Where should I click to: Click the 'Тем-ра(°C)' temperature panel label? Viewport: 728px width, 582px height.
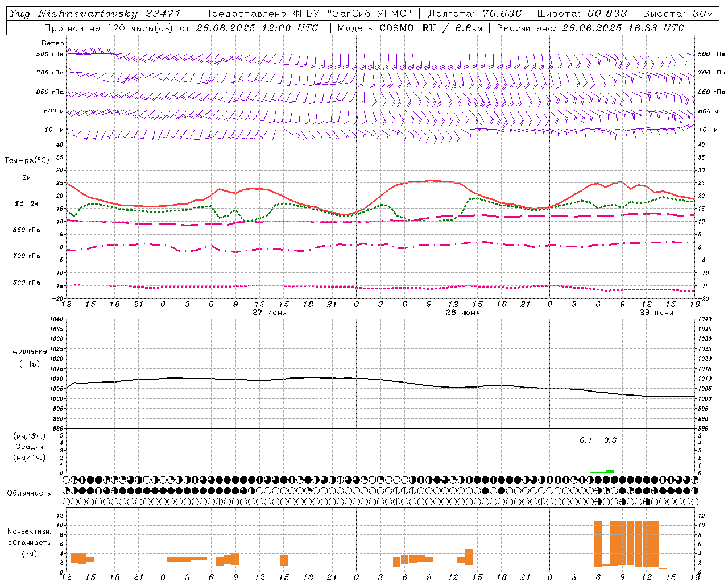point(27,160)
